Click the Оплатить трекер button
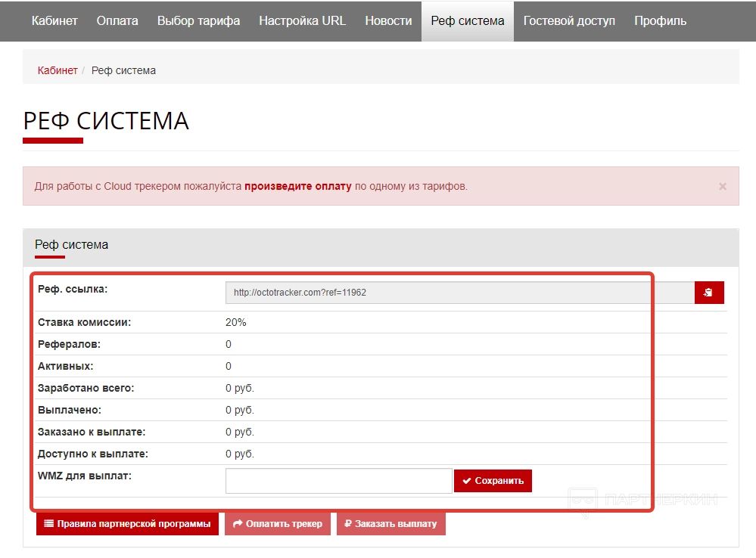Image resolution: width=756 pixels, height=558 pixels. pyautogui.click(x=278, y=524)
